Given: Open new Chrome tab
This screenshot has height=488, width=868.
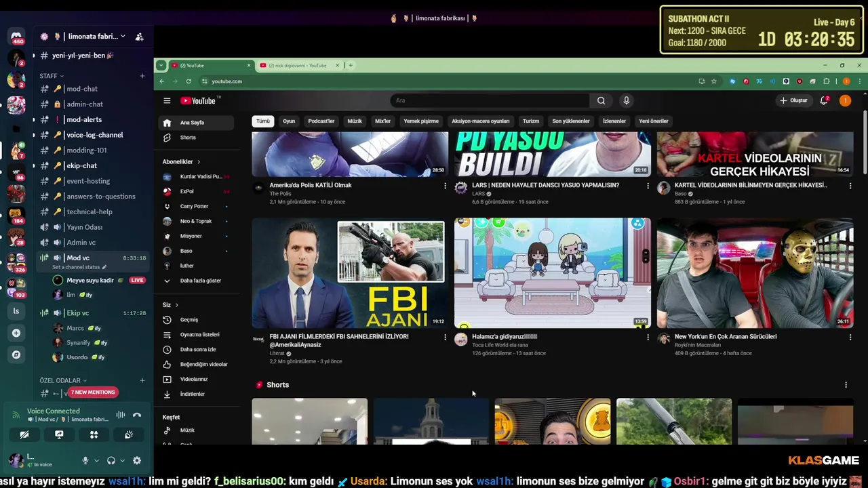Looking at the screenshot, I should 351,65.
